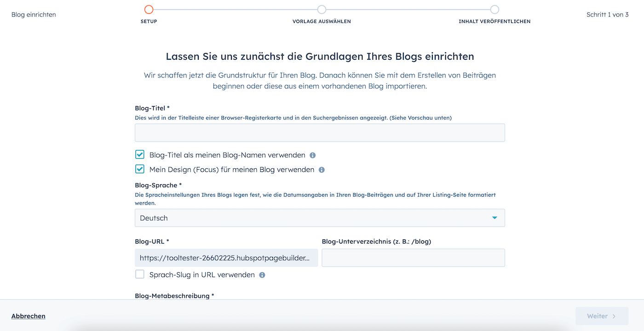Click the SETUP step label
Screen dimensions: 644x331
click(x=149, y=21)
